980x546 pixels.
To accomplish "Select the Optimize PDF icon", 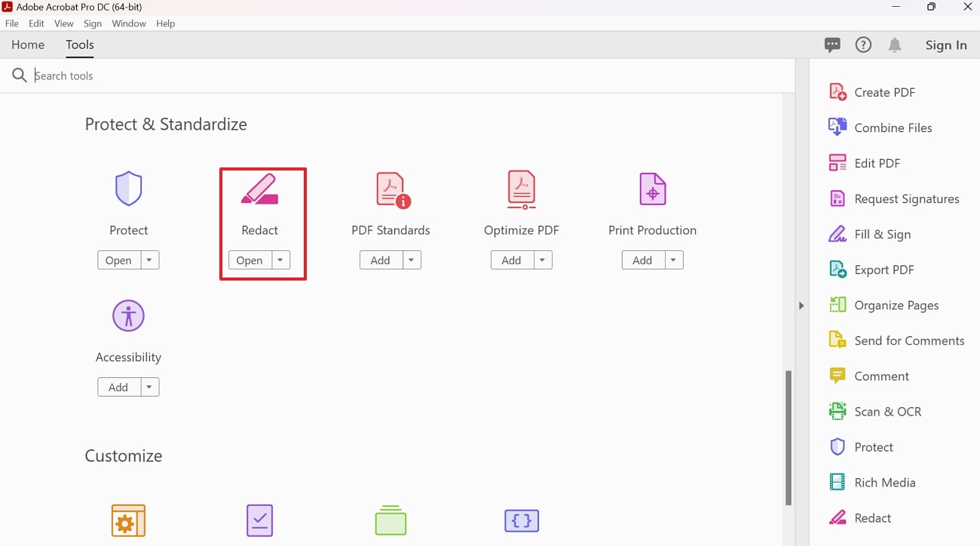I will (522, 190).
